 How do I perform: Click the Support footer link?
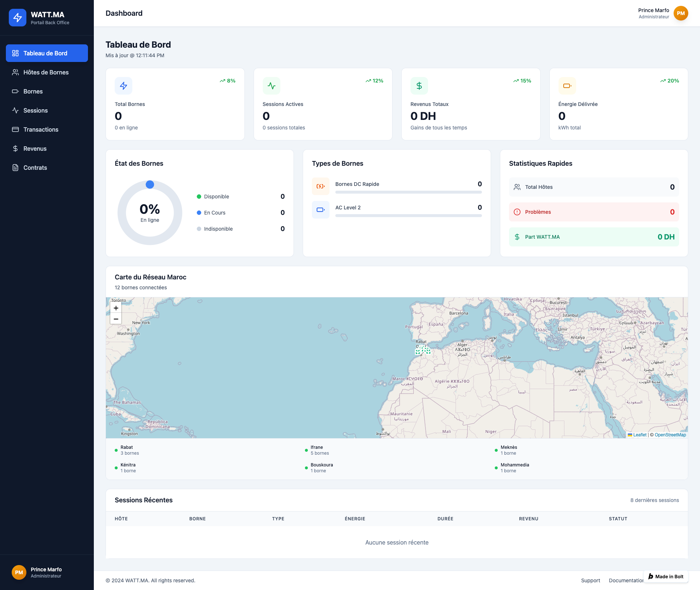(590, 580)
